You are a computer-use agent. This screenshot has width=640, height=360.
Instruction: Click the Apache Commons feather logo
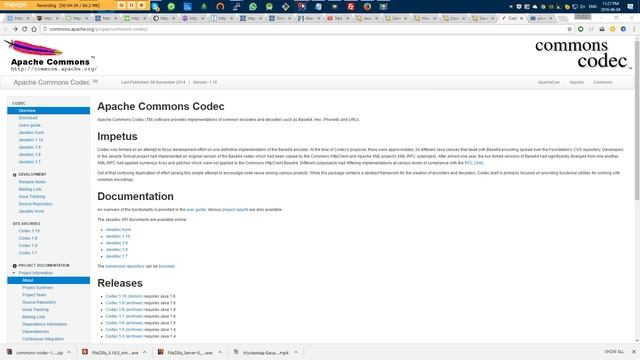click(x=51, y=56)
